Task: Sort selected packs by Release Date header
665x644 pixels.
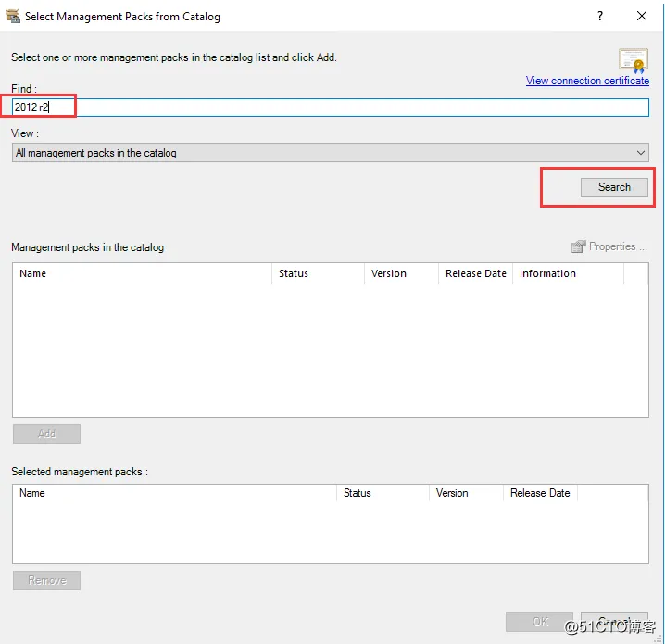Action: (540, 493)
